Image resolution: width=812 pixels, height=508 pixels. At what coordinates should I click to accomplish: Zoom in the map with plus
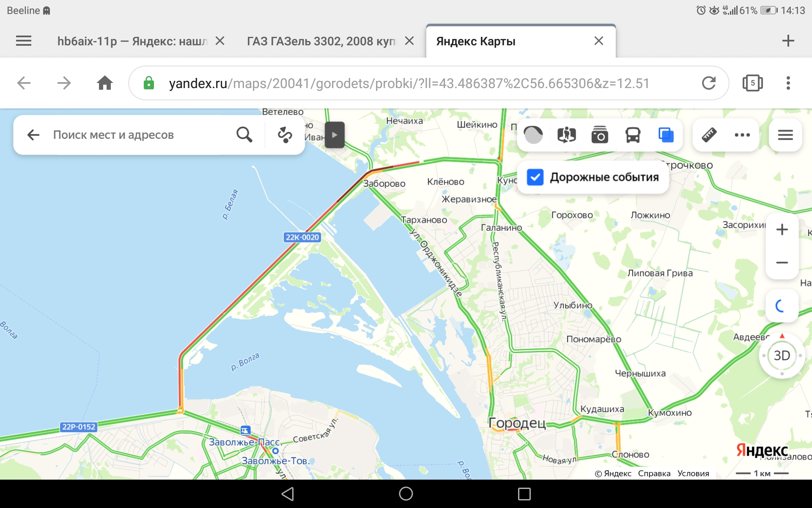click(782, 229)
